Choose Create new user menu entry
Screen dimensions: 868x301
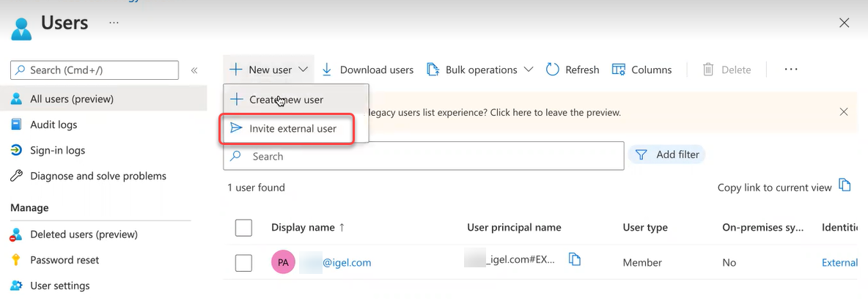click(286, 100)
